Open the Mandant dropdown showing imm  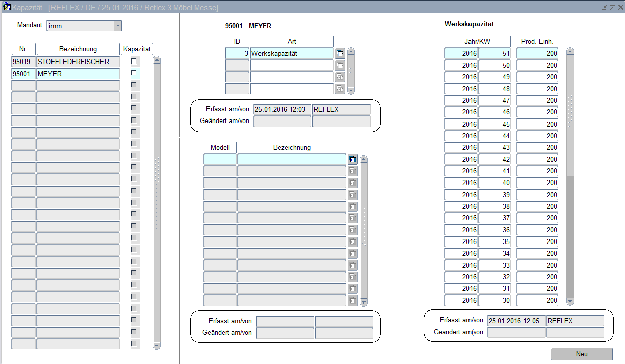tap(117, 26)
